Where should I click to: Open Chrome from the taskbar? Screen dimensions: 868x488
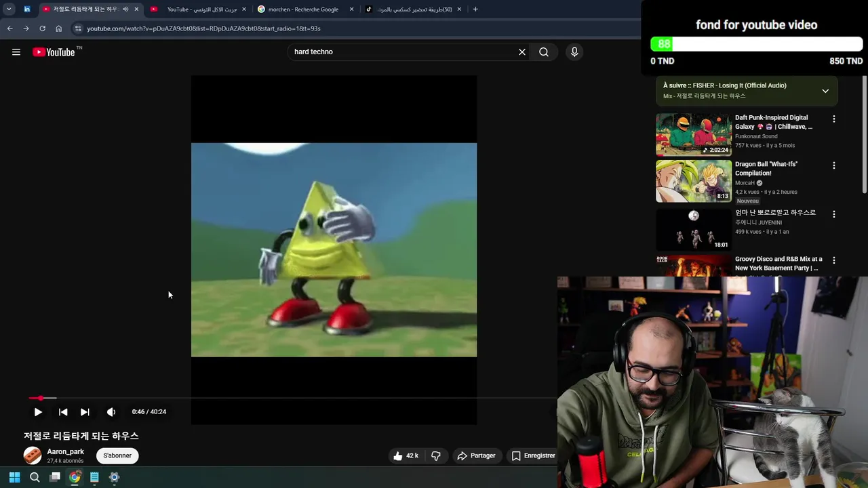click(75, 477)
